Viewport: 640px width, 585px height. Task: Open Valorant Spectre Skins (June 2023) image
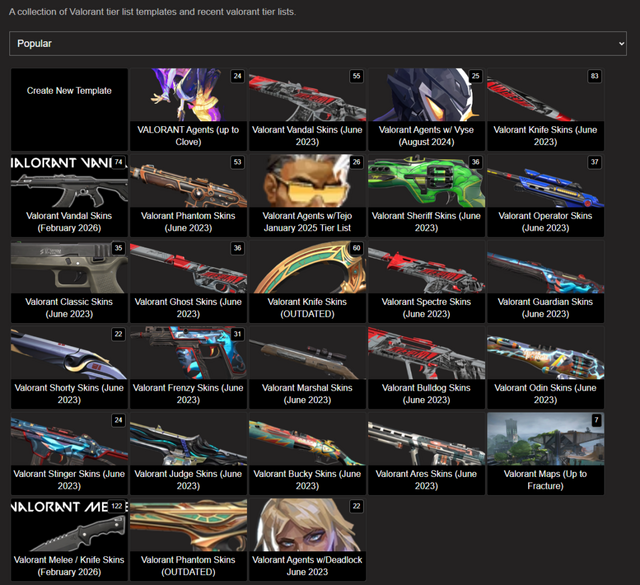pyautogui.click(x=427, y=267)
